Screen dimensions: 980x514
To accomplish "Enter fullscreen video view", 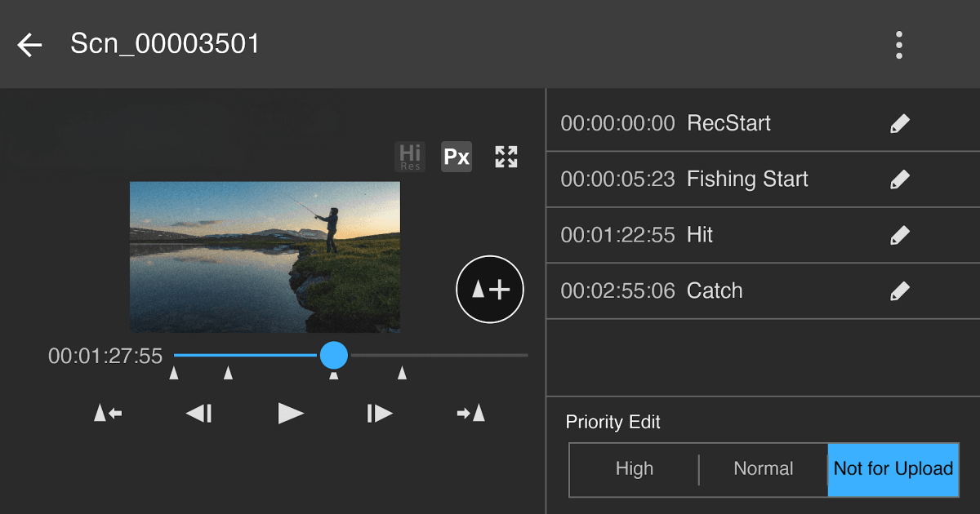I will click(506, 157).
